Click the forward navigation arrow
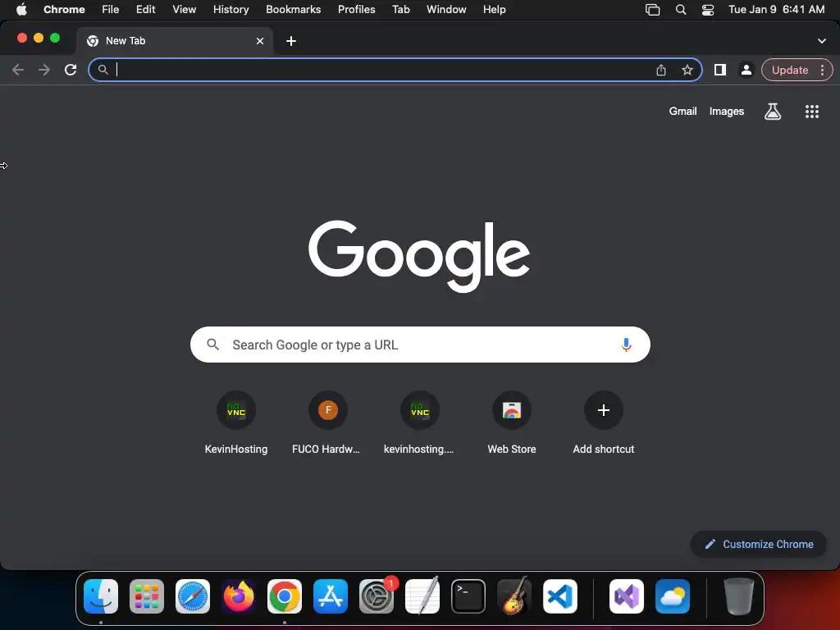840x630 pixels. point(44,70)
